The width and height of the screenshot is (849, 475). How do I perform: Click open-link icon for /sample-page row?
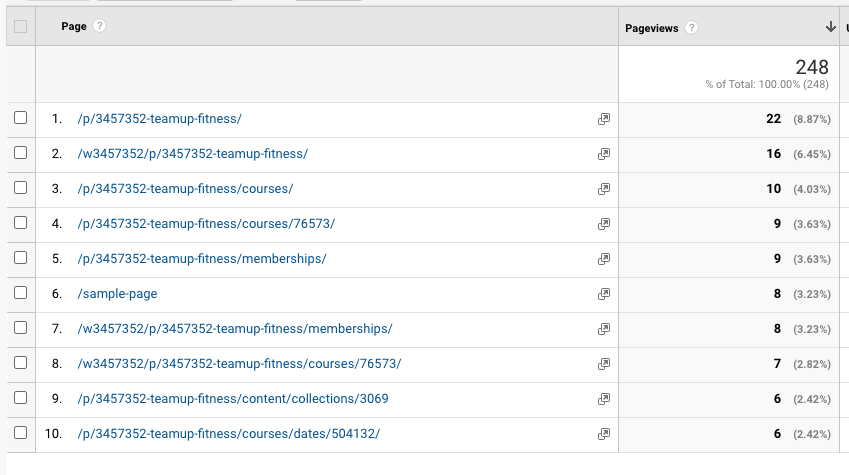(603, 294)
